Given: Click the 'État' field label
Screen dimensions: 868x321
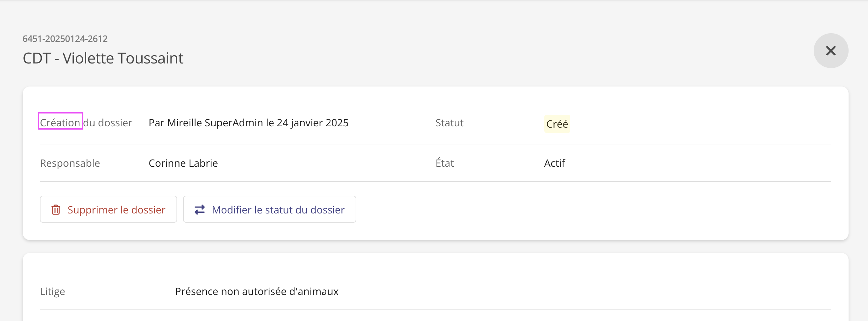Looking at the screenshot, I should coord(444,163).
